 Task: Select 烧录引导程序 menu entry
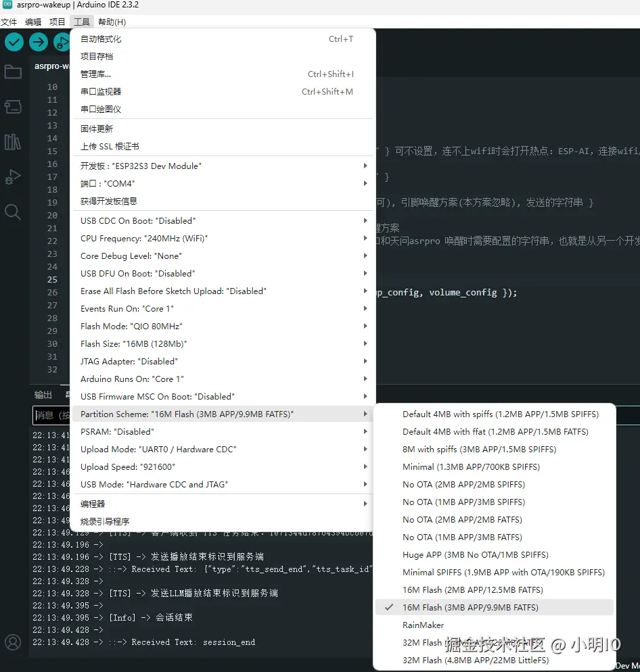click(x=223, y=521)
